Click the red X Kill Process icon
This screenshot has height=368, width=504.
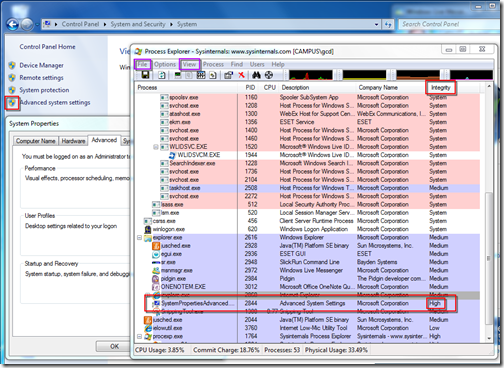(x=241, y=75)
